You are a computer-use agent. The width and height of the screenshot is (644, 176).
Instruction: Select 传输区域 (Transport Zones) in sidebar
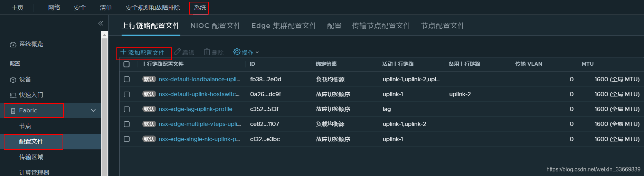(31, 157)
